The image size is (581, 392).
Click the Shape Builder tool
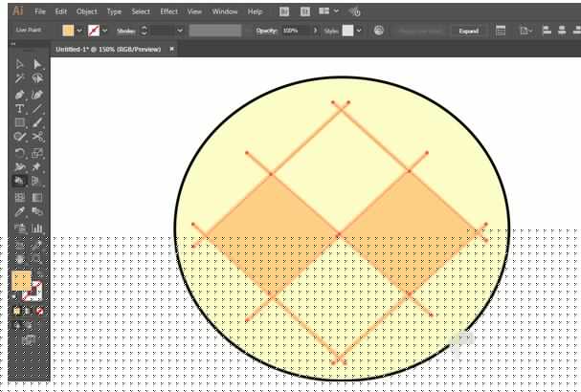click(20, 181)
